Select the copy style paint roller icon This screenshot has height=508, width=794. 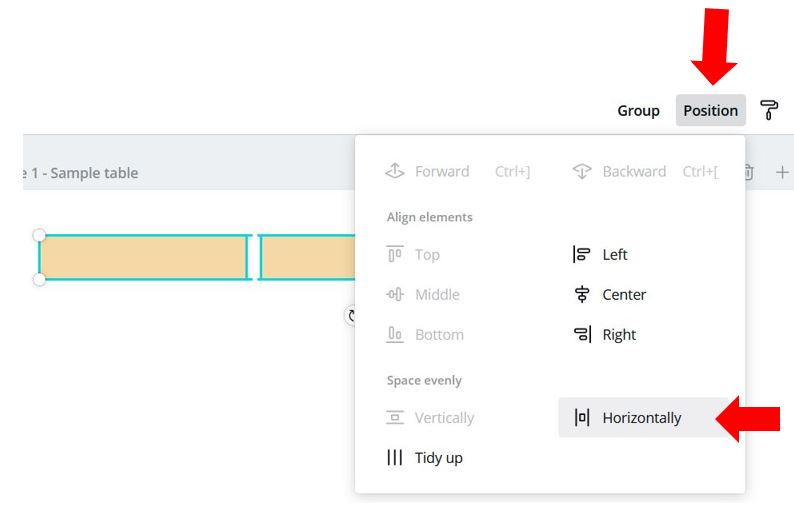[769, 110]
